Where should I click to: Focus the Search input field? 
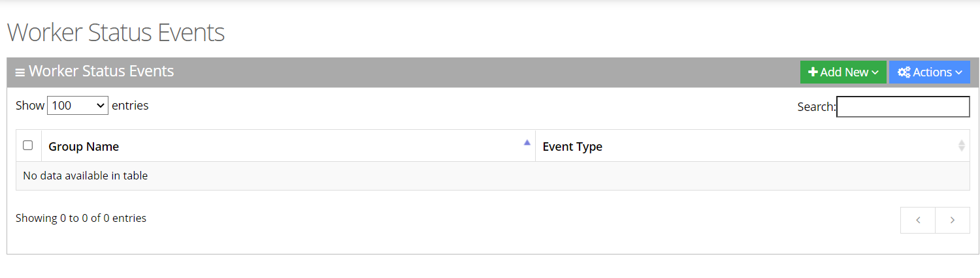(903, 106)
